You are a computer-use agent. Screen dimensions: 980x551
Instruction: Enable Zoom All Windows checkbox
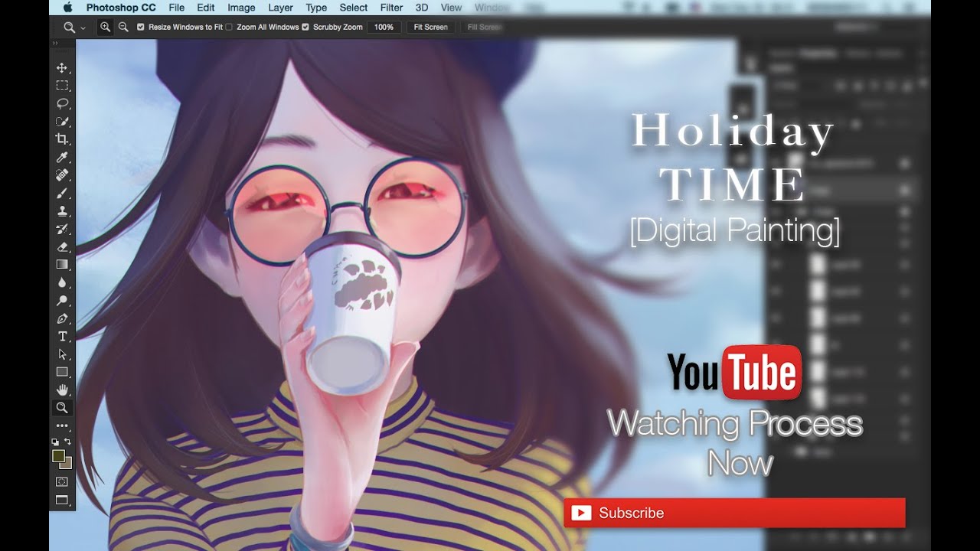[x=228, y=27]
